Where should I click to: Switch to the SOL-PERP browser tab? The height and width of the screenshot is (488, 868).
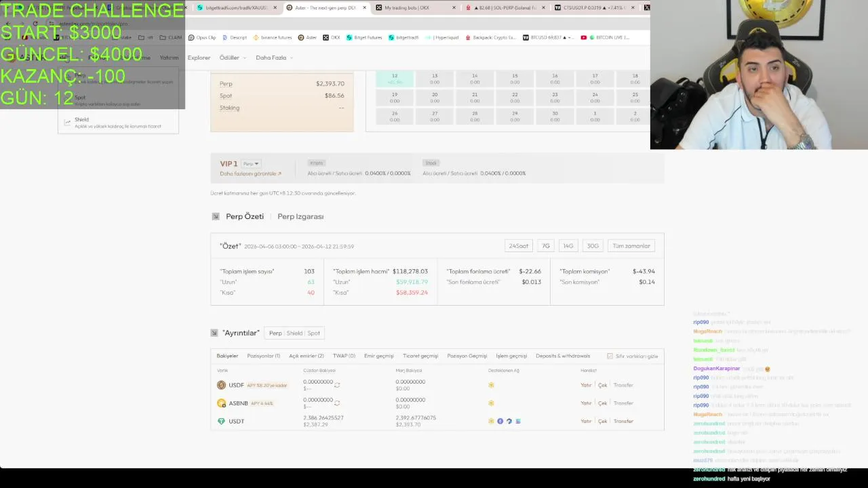coord(505,8)
